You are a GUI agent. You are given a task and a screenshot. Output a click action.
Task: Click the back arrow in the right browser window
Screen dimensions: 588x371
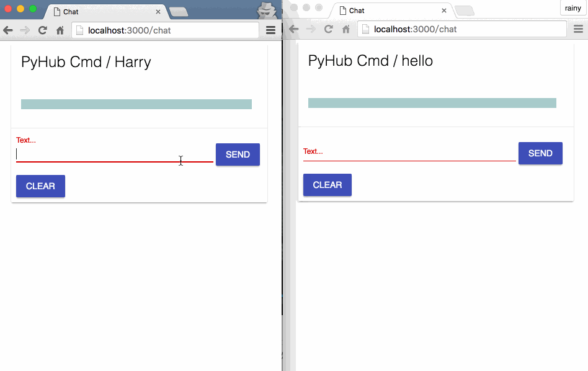pyautogui.click(x=294, y=29)
